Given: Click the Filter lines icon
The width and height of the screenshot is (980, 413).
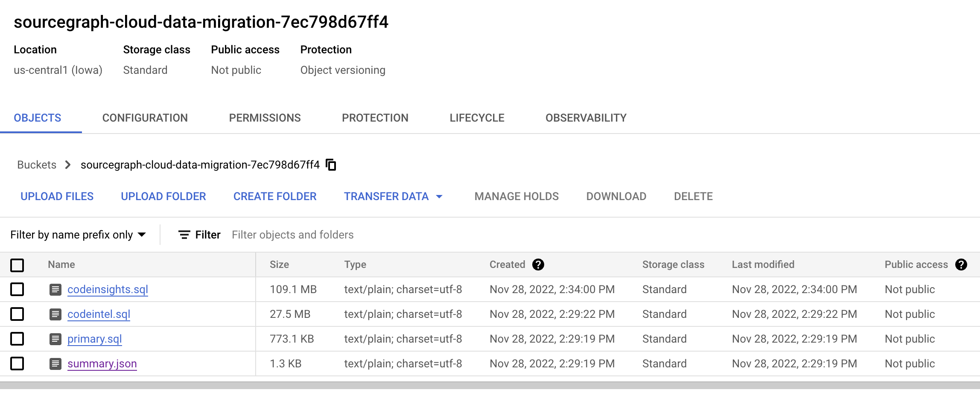Looking at the screenshot, I should click(x=184, y=235).
